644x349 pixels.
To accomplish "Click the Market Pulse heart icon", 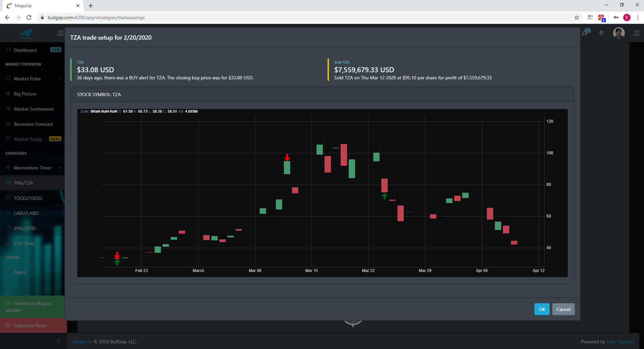I will (8, 78).
